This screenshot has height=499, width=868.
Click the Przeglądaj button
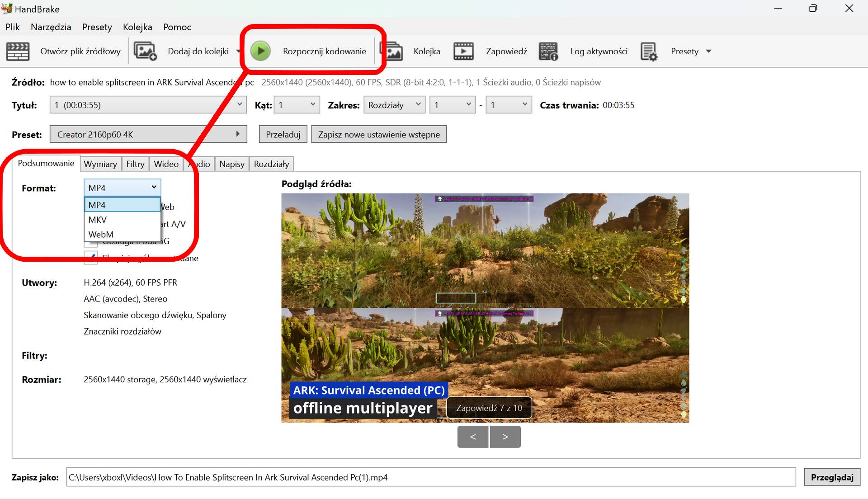point(832,477)
